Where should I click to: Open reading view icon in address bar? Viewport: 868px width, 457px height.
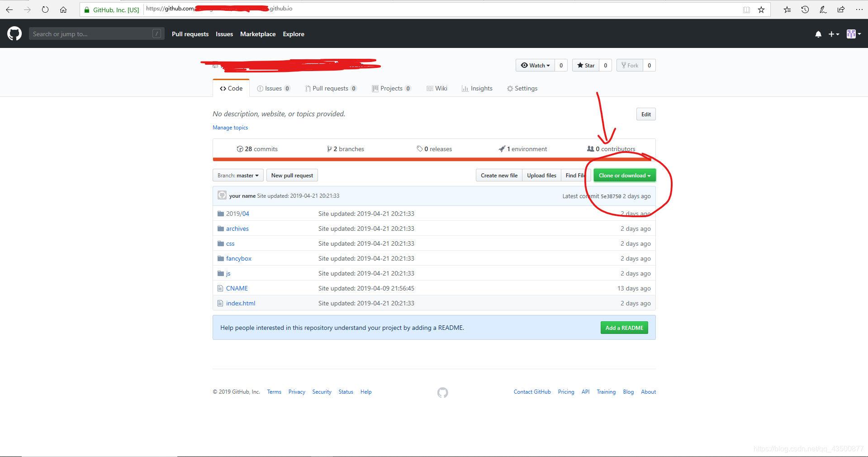[x=746, y=10]
